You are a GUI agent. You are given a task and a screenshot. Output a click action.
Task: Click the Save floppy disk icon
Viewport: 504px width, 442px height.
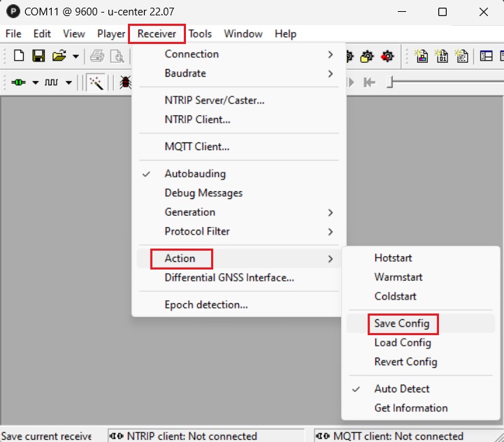click(x=39, y=56)
